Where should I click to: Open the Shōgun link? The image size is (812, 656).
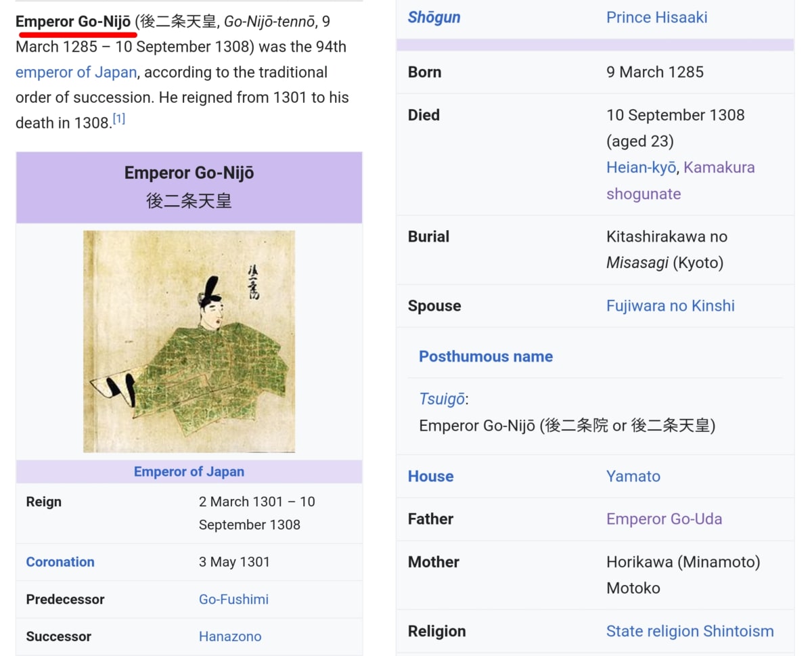[x=434, y=17]
